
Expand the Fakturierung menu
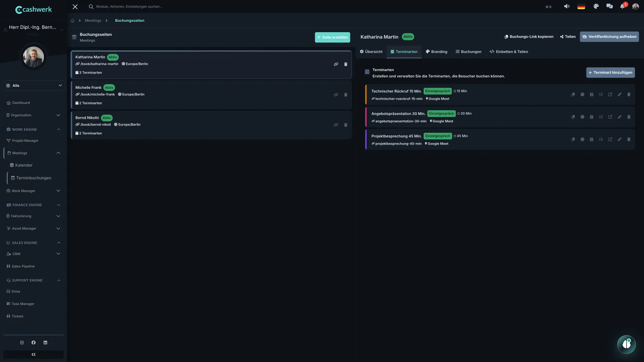[x=34, y=216]
